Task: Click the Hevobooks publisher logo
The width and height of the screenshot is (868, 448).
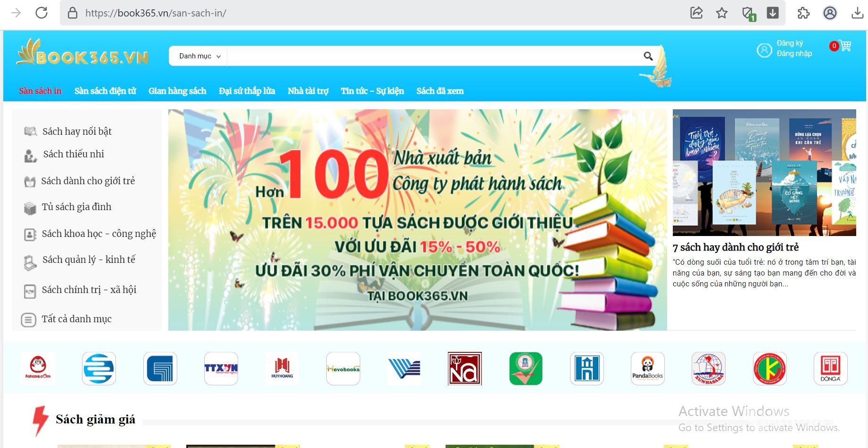Action: pos(343,369)
